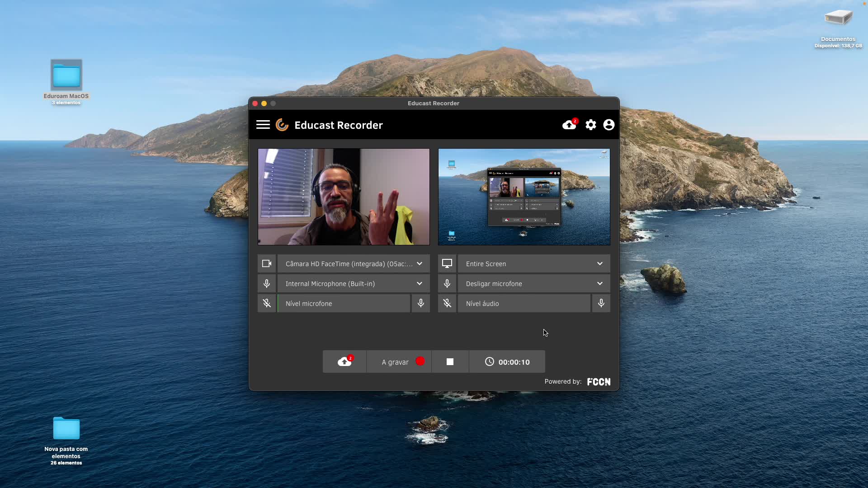This screenshot has width=868, height=488.
Task: Toggle camera source video icon
Action: 267,263
